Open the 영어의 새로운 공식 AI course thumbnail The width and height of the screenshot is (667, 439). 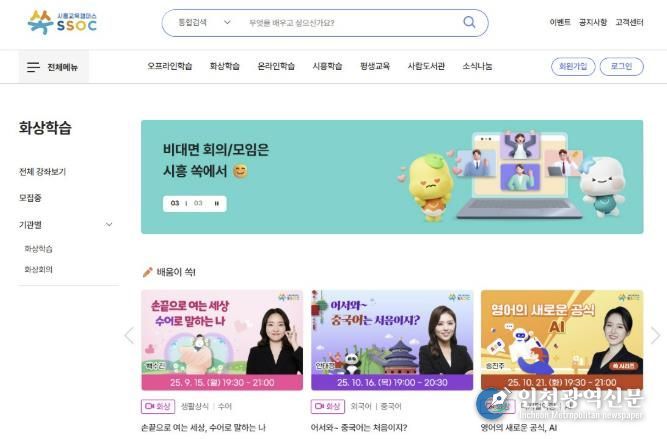[x=562, y=340]
